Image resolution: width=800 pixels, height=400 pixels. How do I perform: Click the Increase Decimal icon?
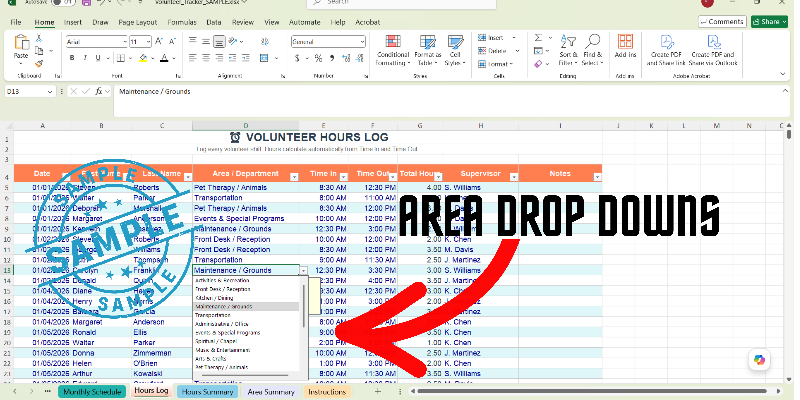tap(347, 58)
